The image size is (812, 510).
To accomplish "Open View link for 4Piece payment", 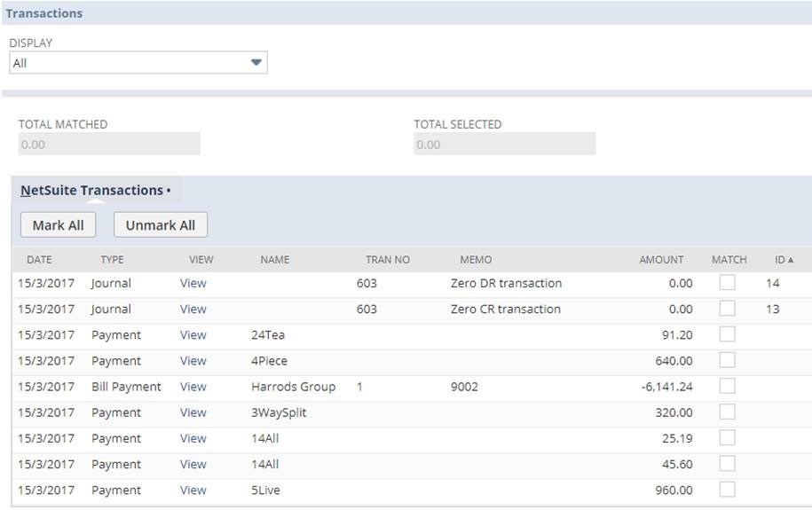I will click(x=193, y=361).
